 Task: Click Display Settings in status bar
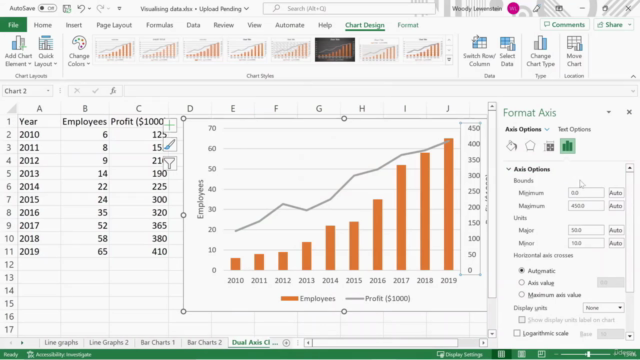click(460, 354)
